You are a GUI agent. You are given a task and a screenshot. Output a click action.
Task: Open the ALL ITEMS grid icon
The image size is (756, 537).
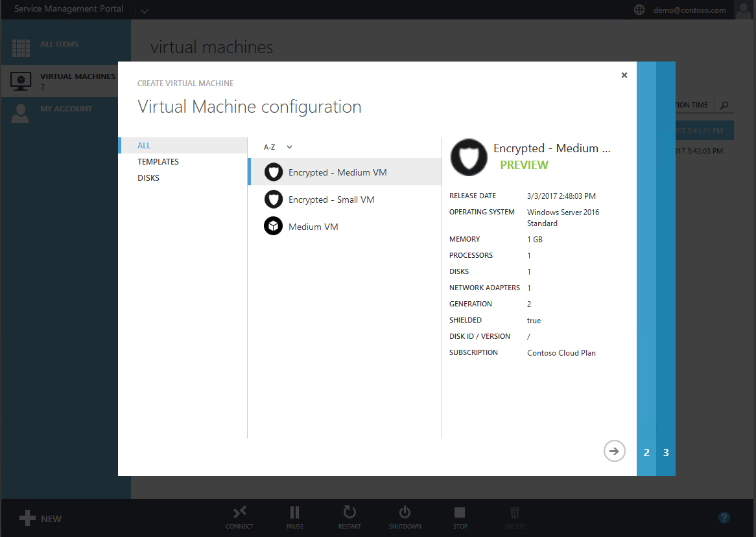[x=21, y=48]
